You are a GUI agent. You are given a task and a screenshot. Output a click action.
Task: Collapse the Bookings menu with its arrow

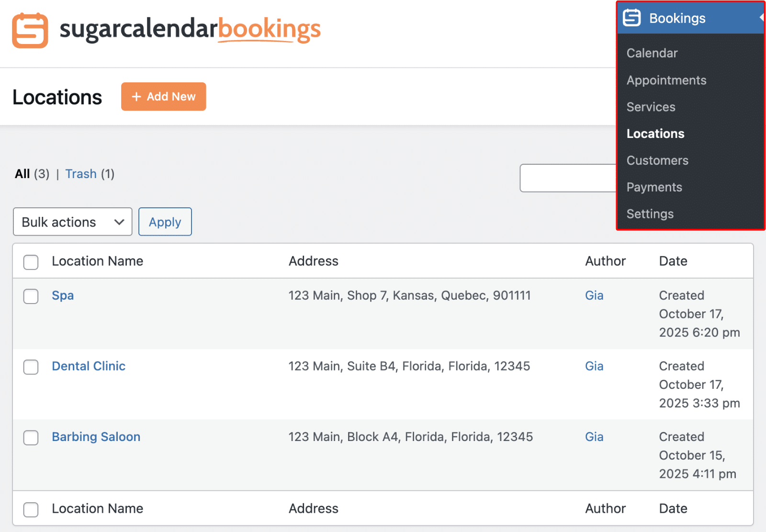[761, 18]
